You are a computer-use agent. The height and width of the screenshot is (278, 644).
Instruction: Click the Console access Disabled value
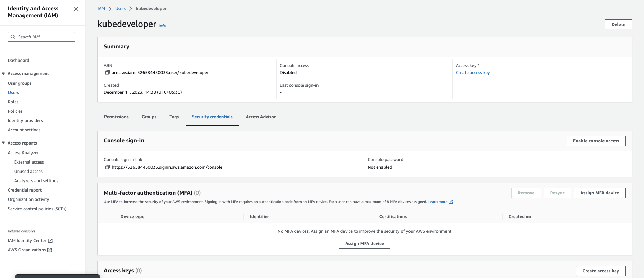click(x=288, y=73)
